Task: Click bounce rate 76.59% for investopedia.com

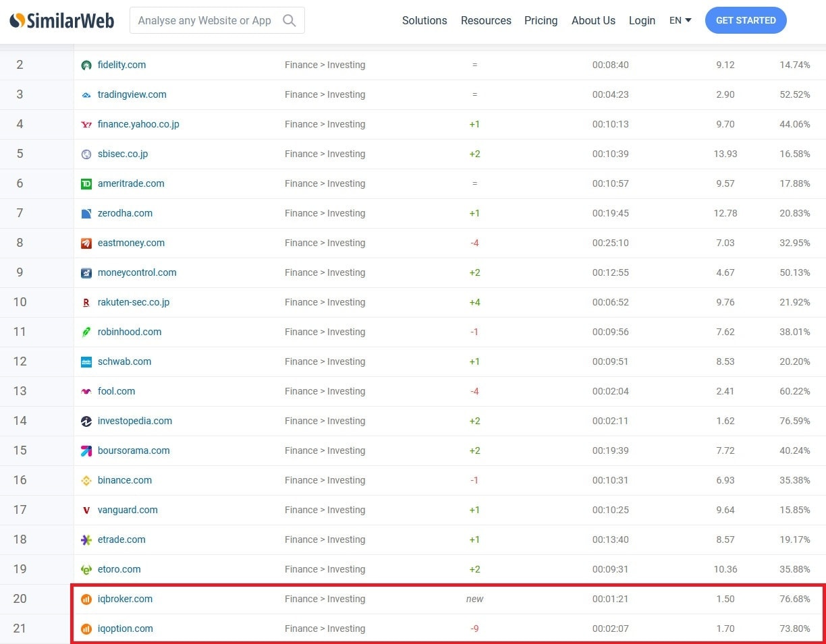Action: pyautogui.click(x=795, y=421)
